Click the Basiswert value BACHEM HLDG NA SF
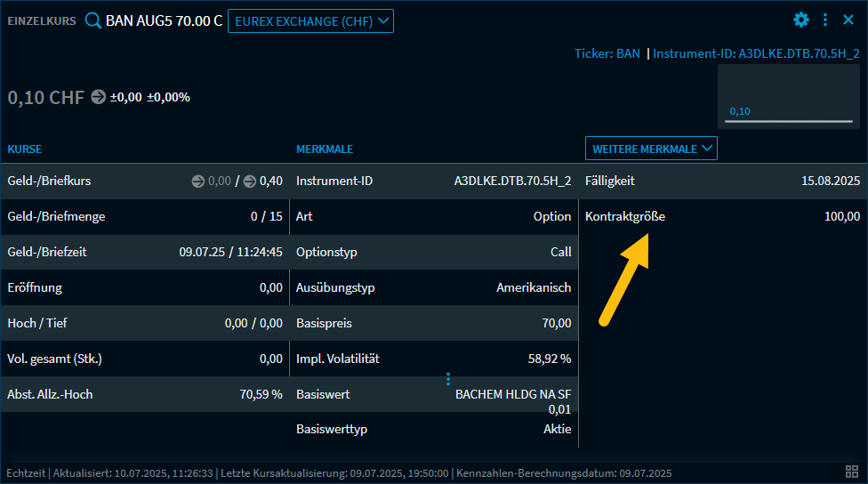 (x=513, y=394)
